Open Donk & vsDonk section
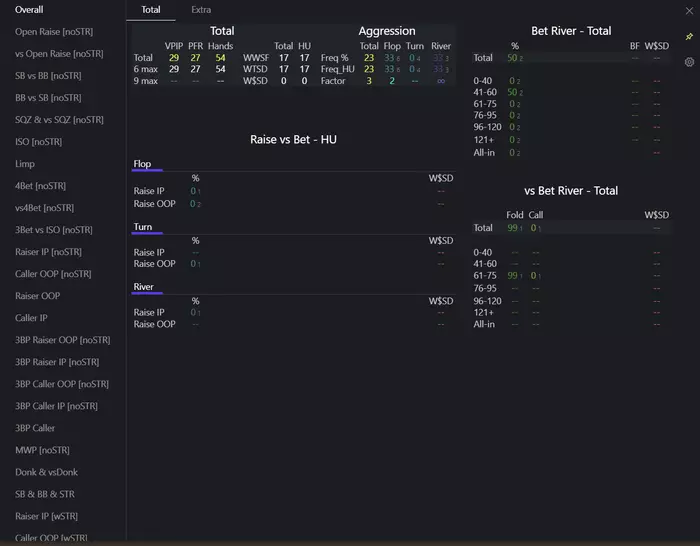The height and width of the screenshot is (546, 700). pos(46,472)
